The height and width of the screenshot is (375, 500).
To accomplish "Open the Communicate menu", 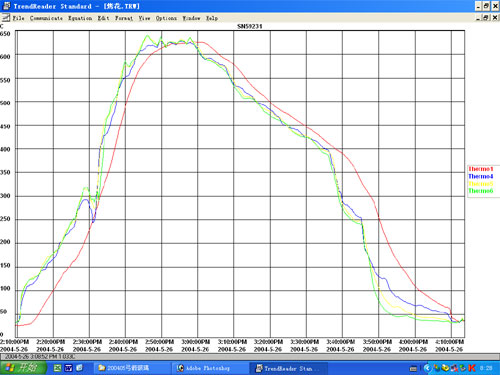I will click(x=46, y=18).
